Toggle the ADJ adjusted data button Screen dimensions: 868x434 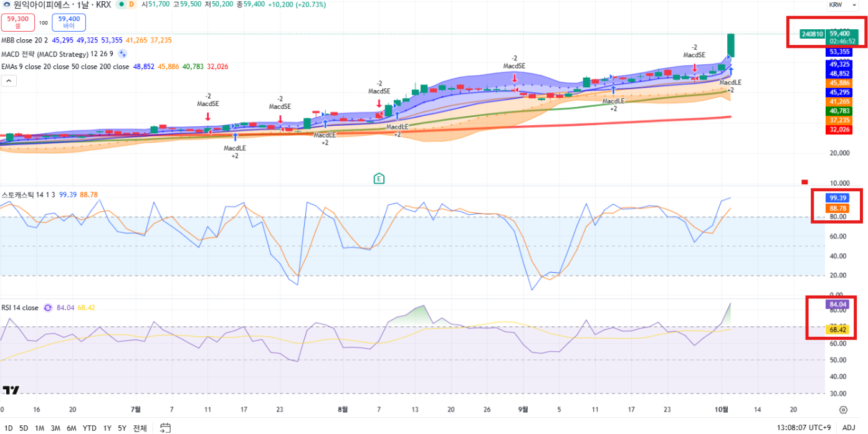click(849, 428)
